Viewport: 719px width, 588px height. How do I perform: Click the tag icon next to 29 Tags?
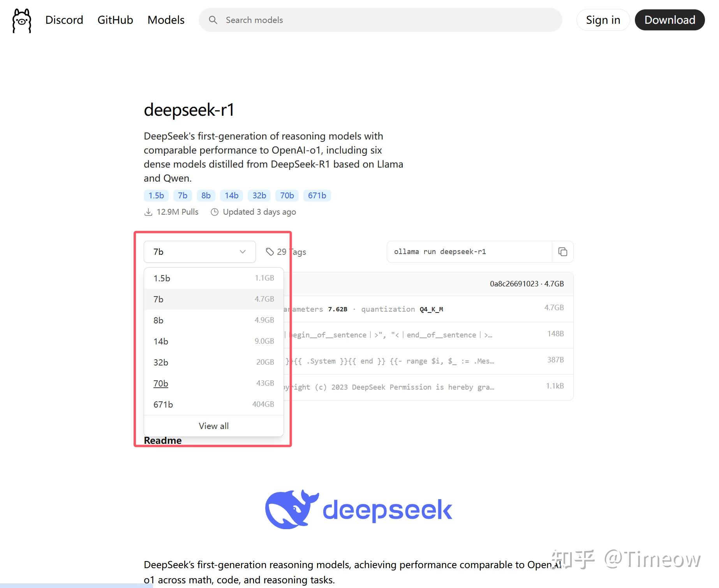[x=270, y=252]
